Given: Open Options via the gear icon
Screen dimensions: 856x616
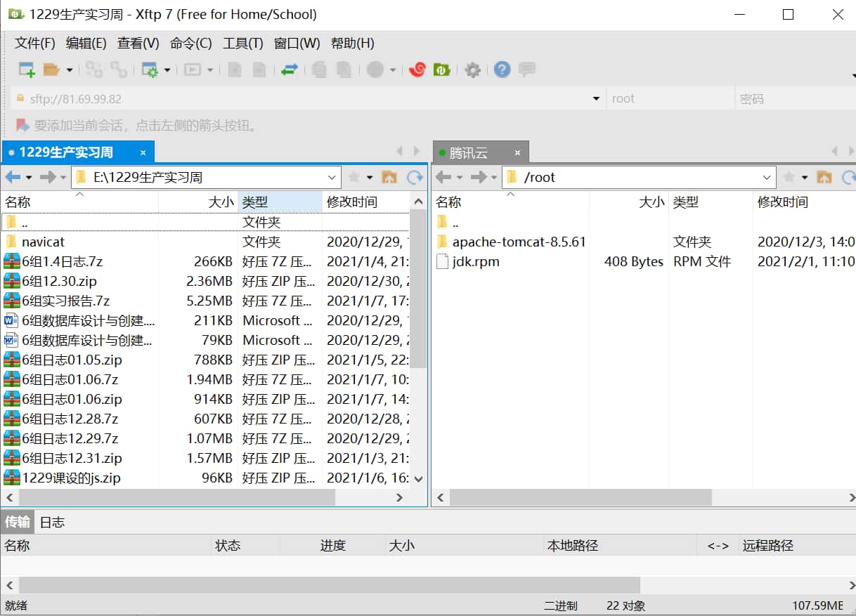Looking at the screenshot, I should pos(473,70).
